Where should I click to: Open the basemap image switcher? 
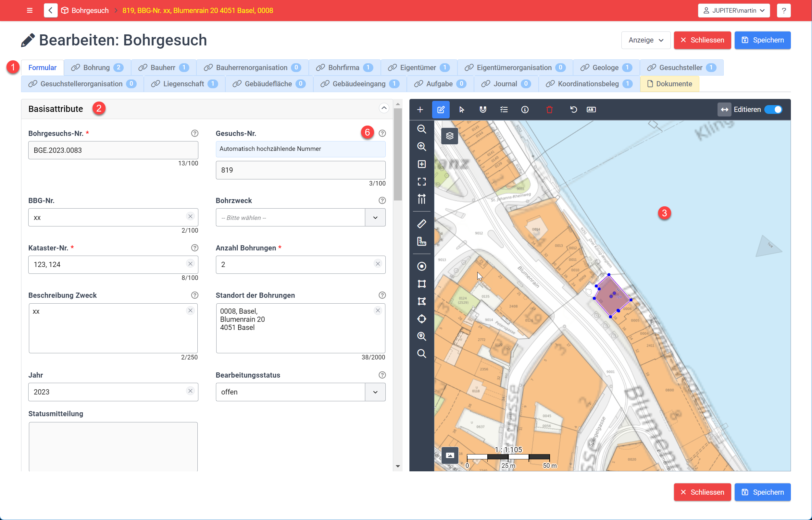pyautogui.click(x=450, y=455)
